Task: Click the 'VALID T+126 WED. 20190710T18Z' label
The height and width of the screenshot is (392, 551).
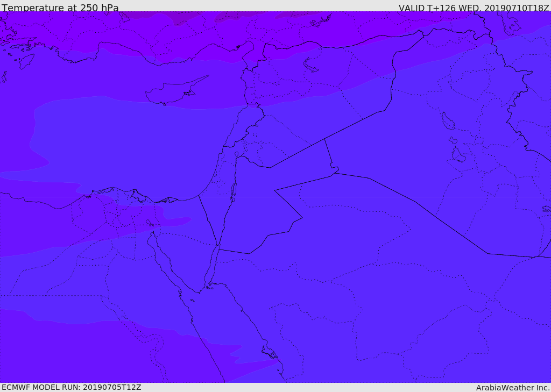Action: click(474, 8)
